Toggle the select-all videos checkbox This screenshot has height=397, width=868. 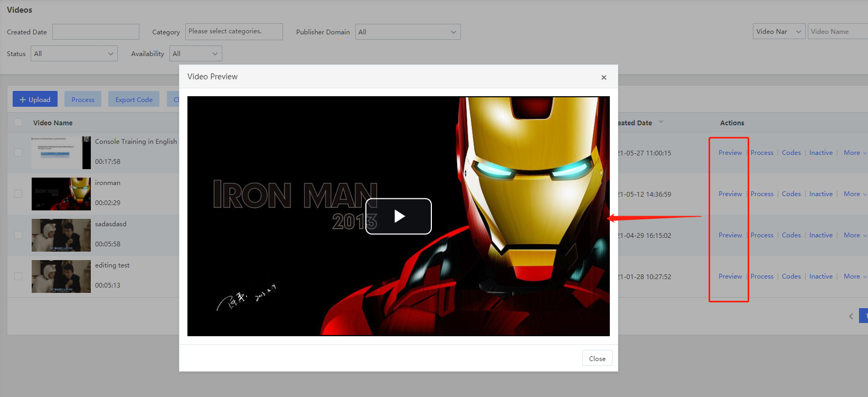18,123
